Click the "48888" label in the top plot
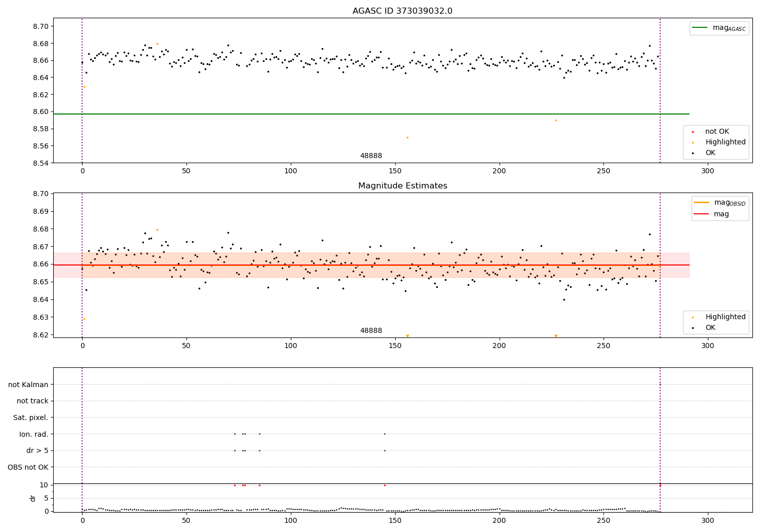 tap(371, 156)
